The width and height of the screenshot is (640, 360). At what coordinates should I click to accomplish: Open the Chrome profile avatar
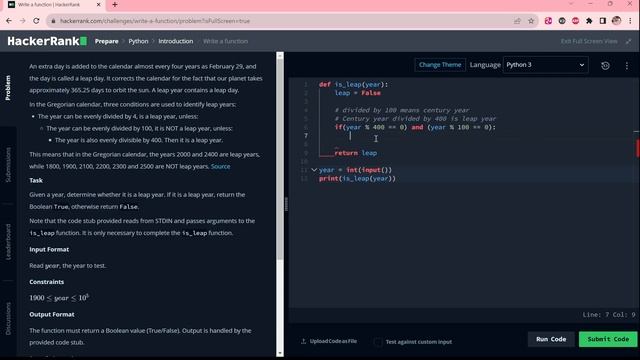coord(616,21)
